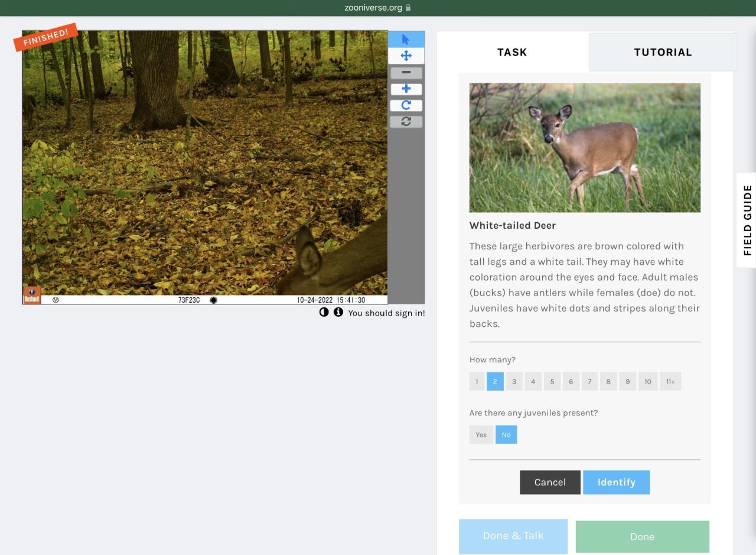Select 10 for how many
The image size is (756, 555).
[648, 381]
